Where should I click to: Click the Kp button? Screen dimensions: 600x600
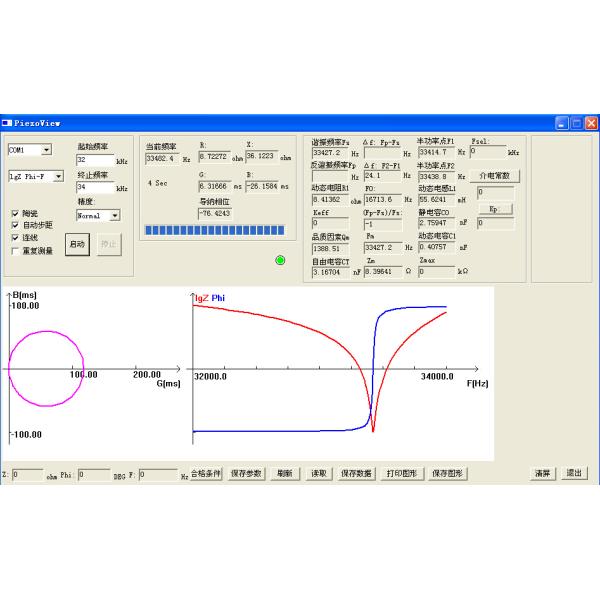[x=495, y=208]
